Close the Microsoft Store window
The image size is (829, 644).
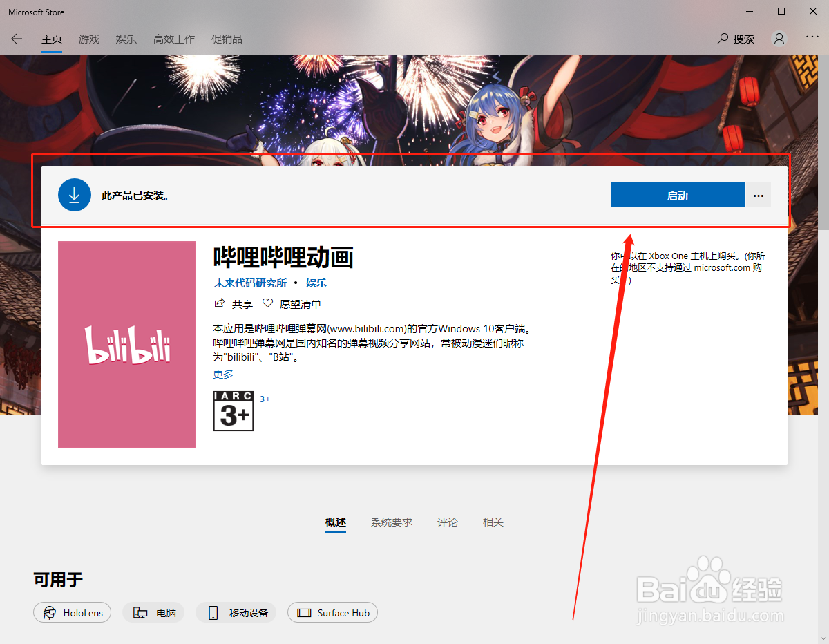click(813, 11)
